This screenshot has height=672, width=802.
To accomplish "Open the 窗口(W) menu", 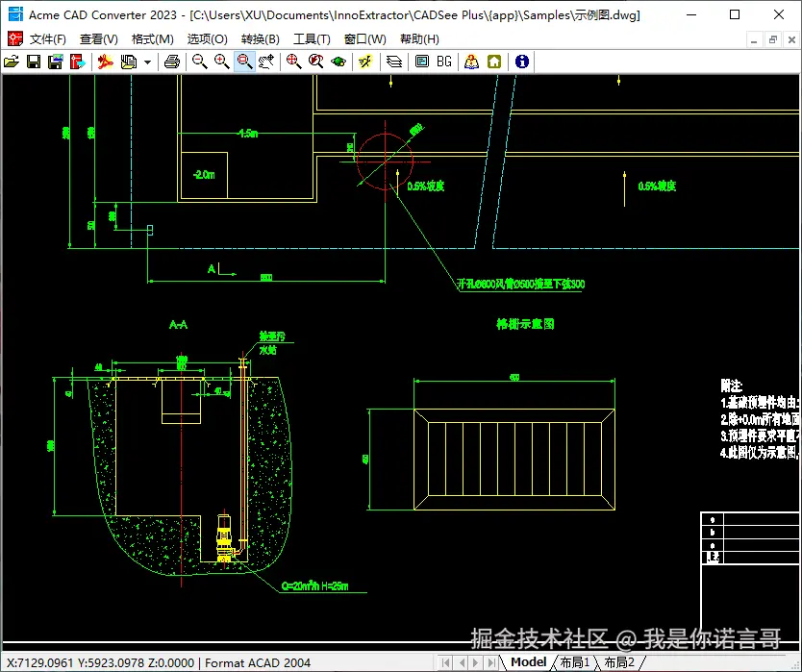I will tap(364, 39).
